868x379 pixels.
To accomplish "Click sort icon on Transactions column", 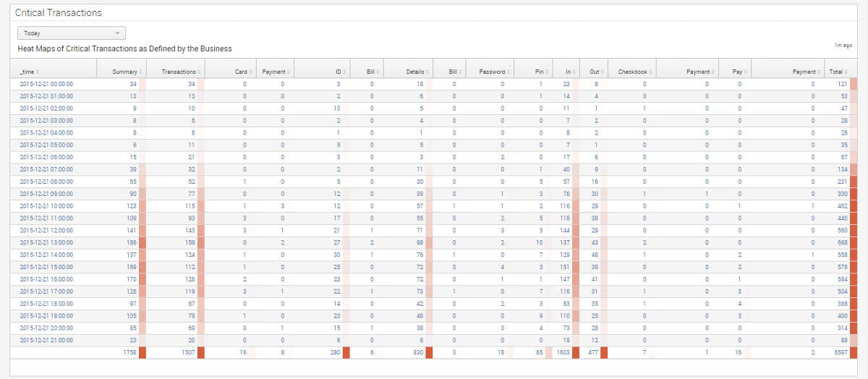I will (199, 72).
